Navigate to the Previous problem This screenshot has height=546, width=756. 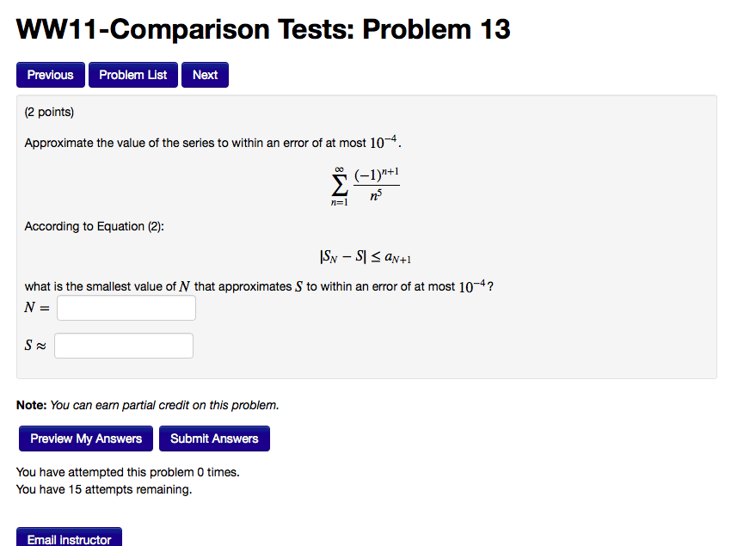[50, 75]
